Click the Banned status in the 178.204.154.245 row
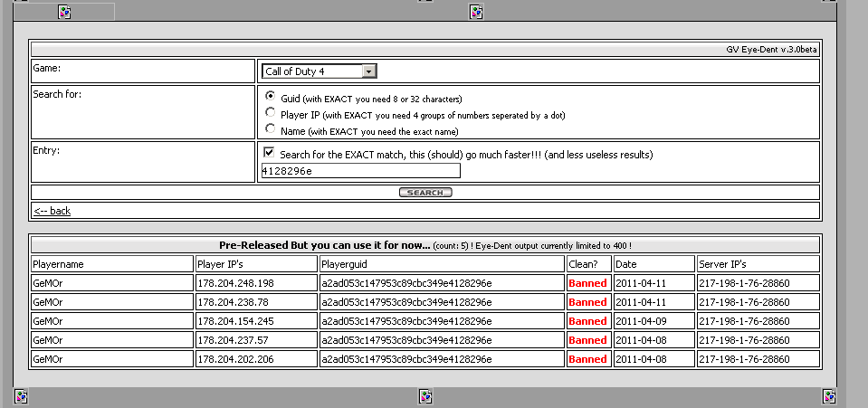 click(587, 321)
